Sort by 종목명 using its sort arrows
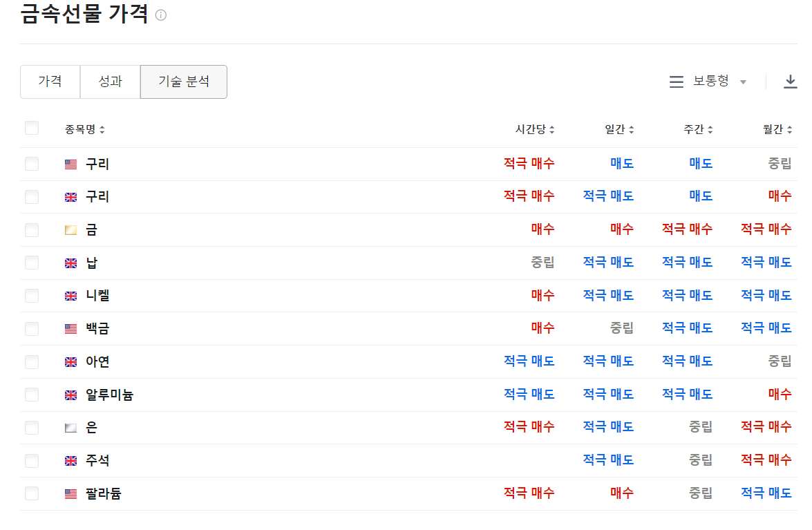This screenshot has width=812, height=530. [x=102, y=130]
